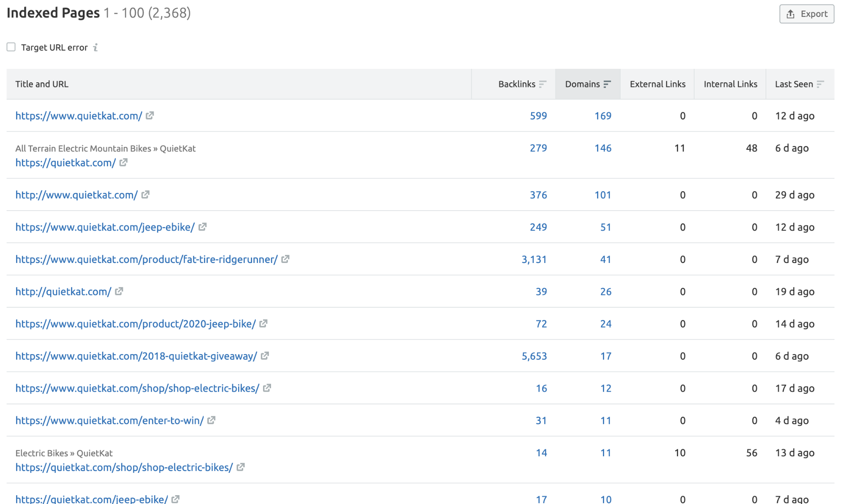844x504 pixels.
Task: Click the 279 backlinks count for quietkat.com
Action: 538,148
